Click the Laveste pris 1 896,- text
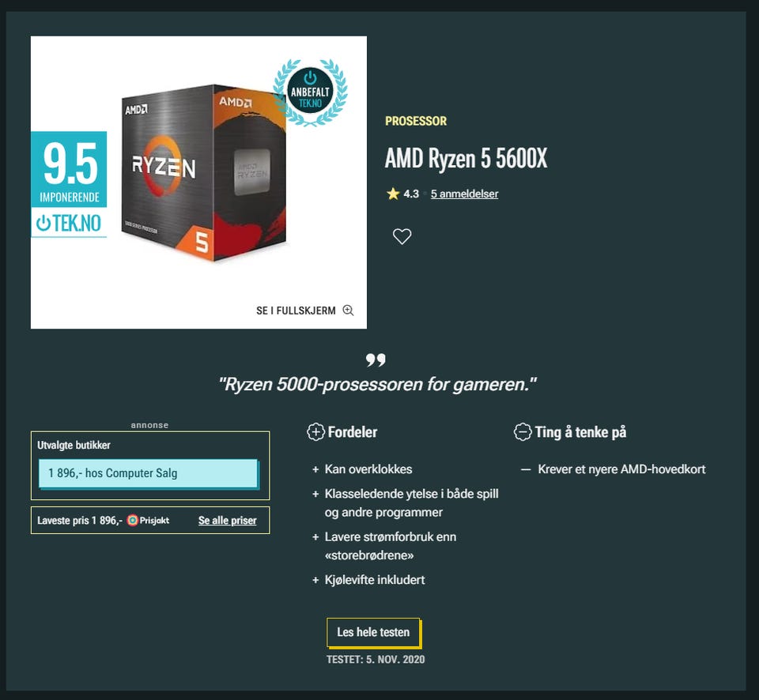Viewport: 759px width, 700px height. [79, 521]
